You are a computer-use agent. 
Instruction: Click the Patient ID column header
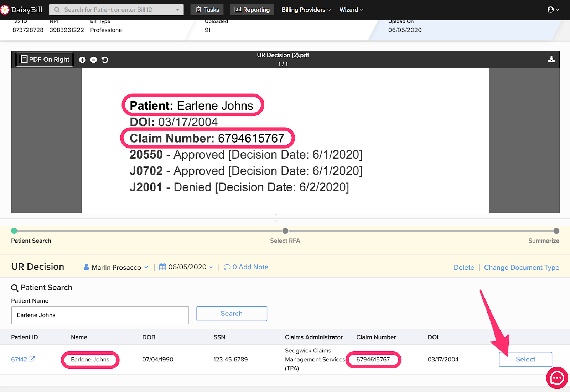[25, 337]
